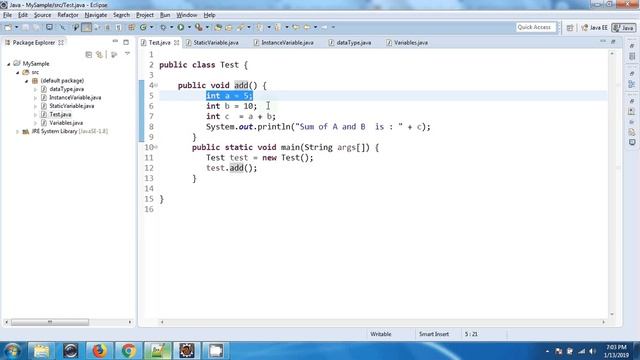640x360 pixels.
Task: Click the 'Writable' status bar entry
Action: [x=380, y=334]
